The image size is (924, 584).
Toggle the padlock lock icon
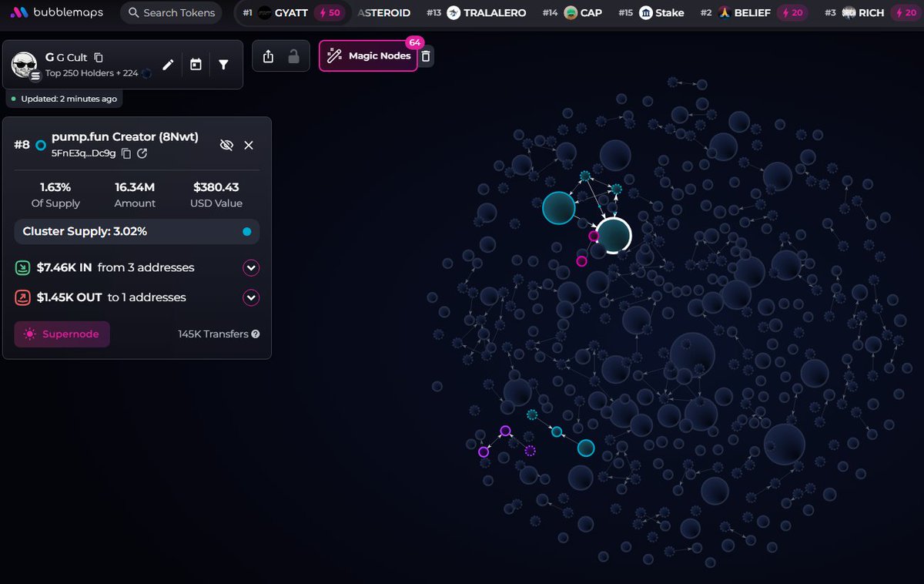pyautogui.click(x=293, y=56)
